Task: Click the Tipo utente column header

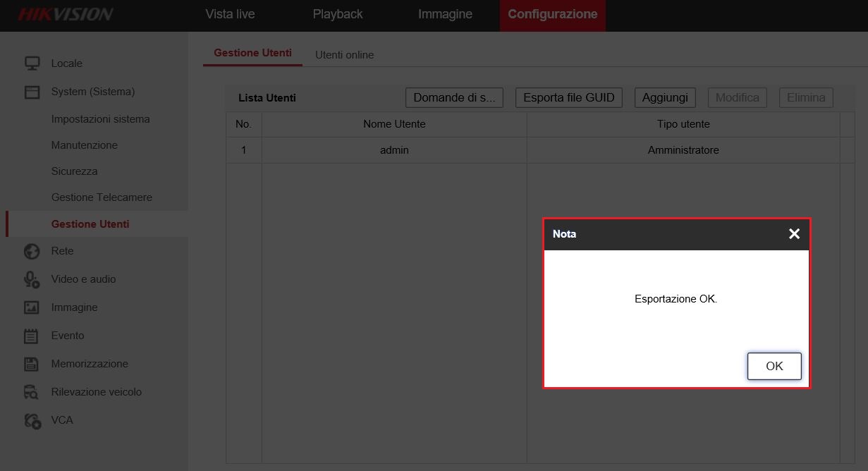Action: pos(683,124)
